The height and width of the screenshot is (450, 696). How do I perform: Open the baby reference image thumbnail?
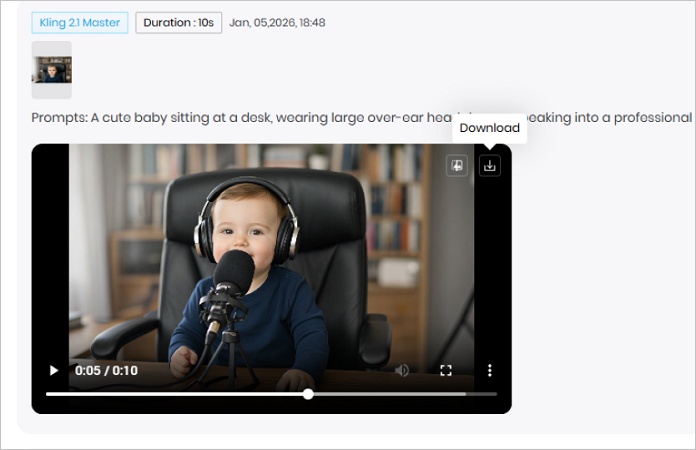51,70
